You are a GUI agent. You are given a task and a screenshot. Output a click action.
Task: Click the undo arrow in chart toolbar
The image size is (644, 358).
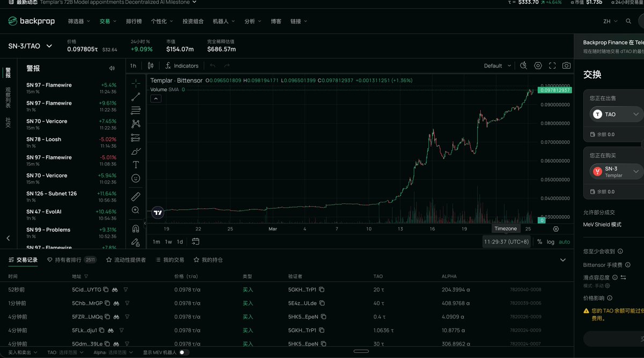pyautogui.click(x=213, y=65)
